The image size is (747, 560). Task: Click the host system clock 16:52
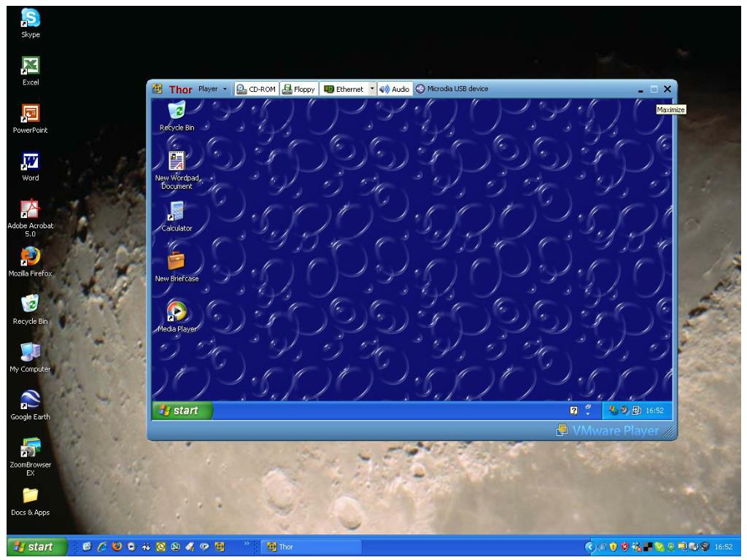pyautogui.click(x=724, y=547)
